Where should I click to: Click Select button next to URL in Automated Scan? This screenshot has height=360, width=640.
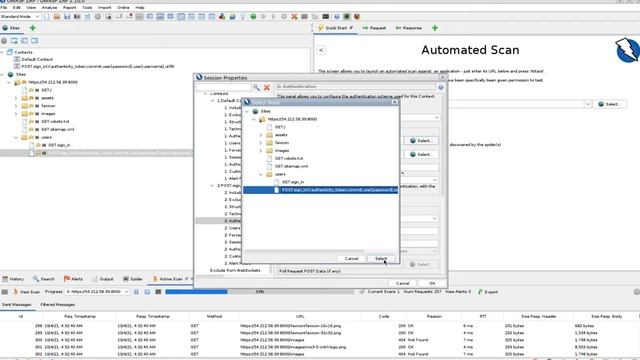(609, 104)
